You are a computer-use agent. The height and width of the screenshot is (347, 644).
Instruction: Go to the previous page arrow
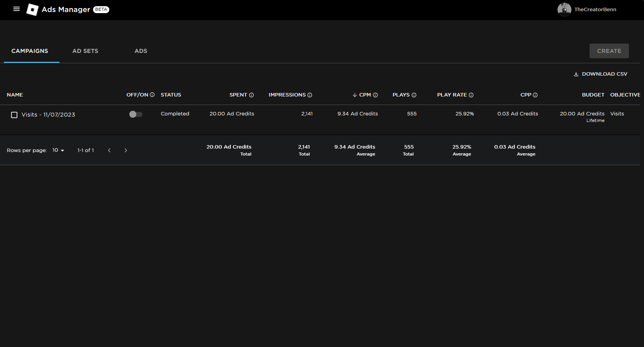[x=109, y=150]
